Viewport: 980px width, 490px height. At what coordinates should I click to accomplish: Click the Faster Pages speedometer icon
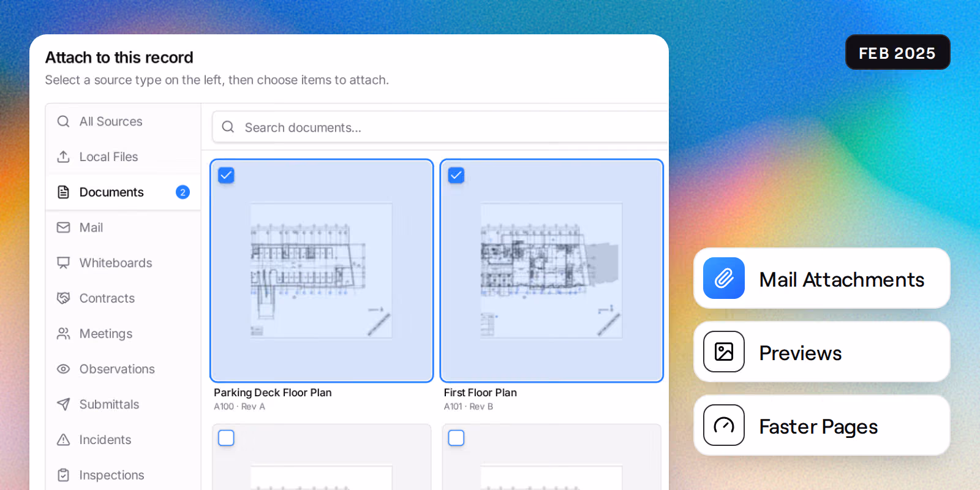724,425
